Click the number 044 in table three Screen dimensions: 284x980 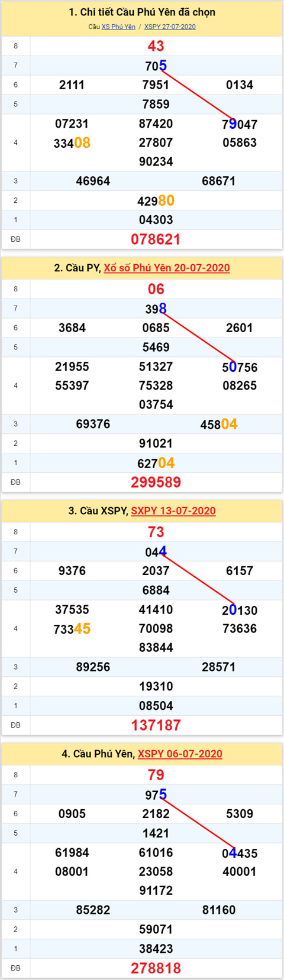point(156,551)
